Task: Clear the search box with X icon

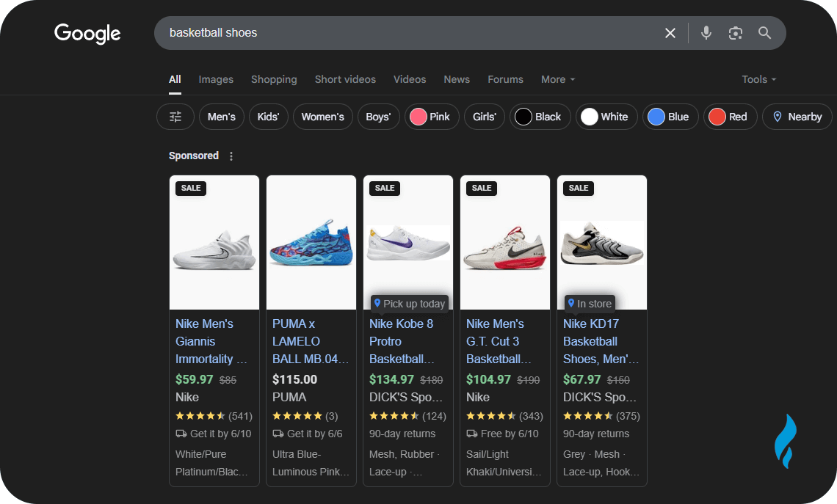Action: click(670, 33)
